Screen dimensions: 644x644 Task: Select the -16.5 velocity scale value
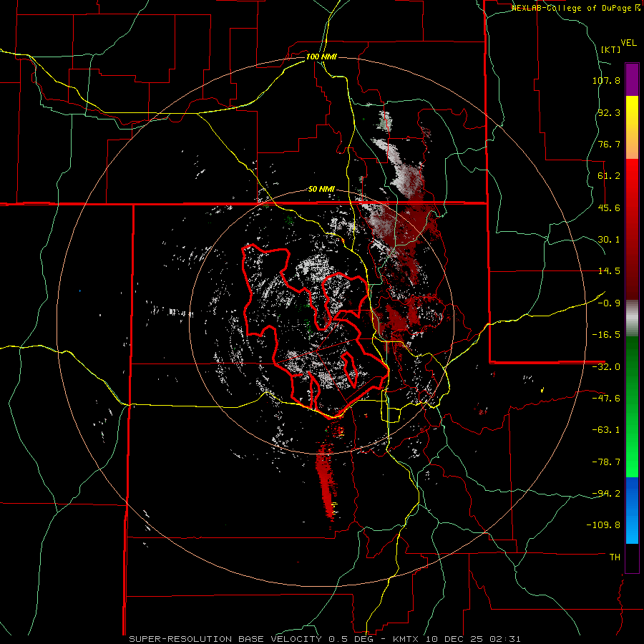(x=606, y=335)
